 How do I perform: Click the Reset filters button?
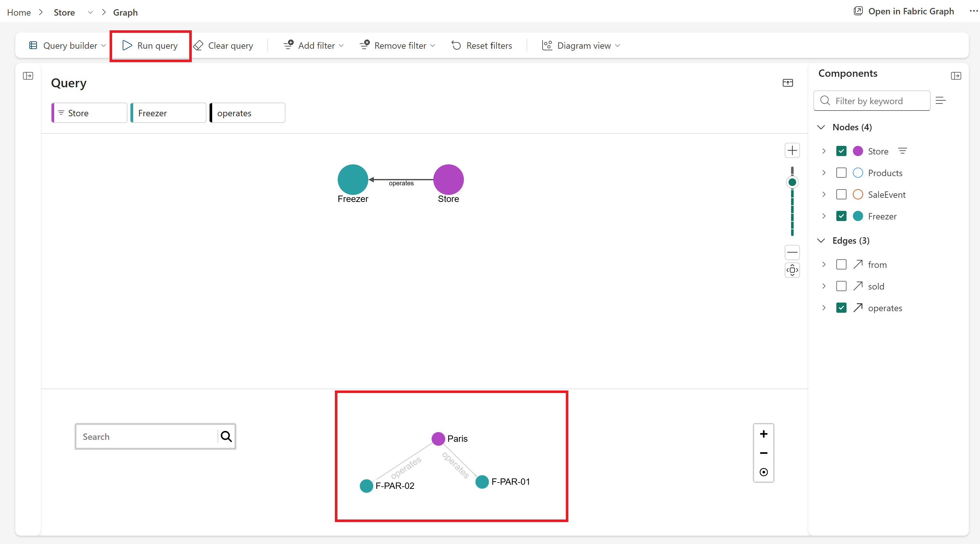click(482, 46)
